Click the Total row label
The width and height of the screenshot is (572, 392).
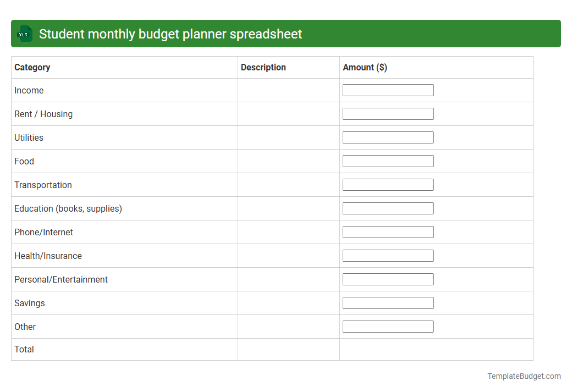[24, 349]
